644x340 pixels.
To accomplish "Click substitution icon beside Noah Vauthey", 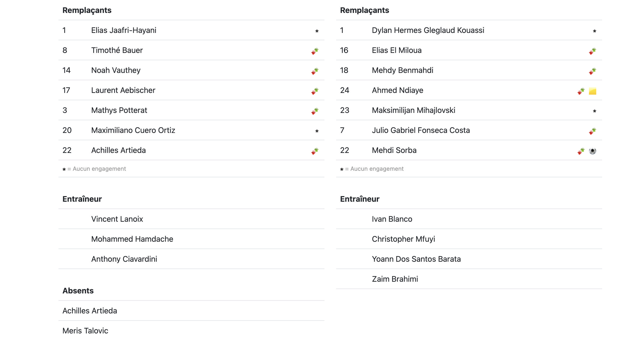I will click(315, 71).
